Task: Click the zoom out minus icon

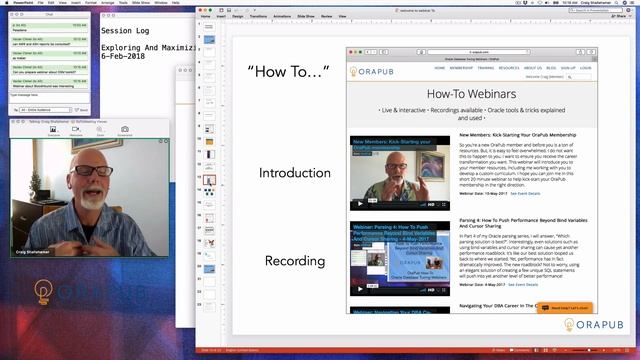Action: [567, 350]
